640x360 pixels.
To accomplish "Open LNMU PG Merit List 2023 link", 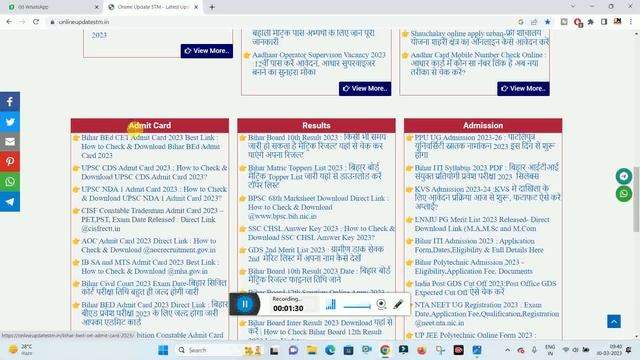I will tap(482, 224).
